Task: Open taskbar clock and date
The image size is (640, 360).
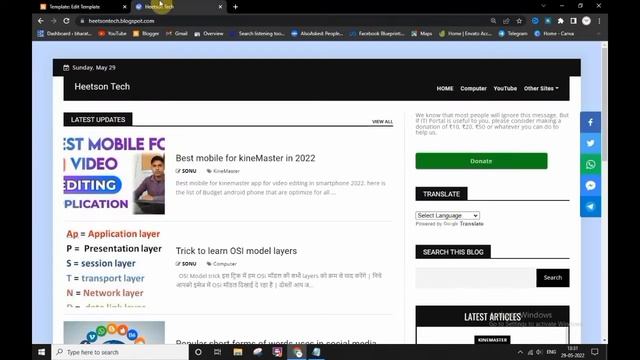Action: pos(572,352)
